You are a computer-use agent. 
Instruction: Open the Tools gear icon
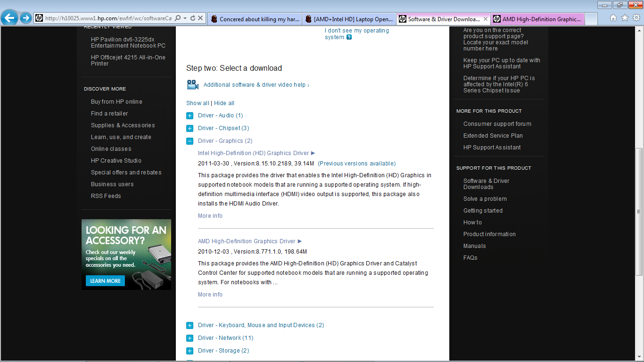tap(636, 18)
